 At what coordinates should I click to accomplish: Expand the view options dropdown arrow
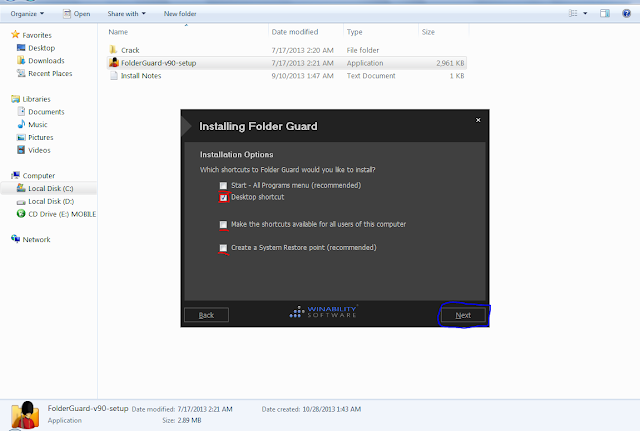tap(585, 13)
